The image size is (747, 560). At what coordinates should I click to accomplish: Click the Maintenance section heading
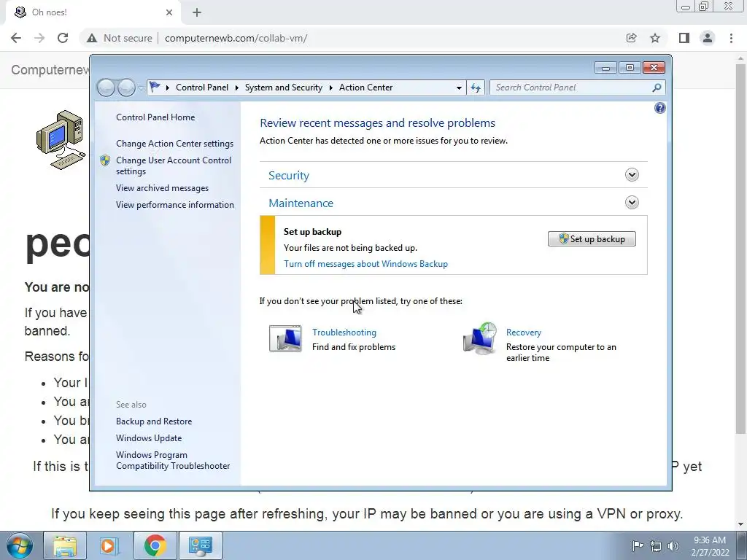(x=301, y=203)
